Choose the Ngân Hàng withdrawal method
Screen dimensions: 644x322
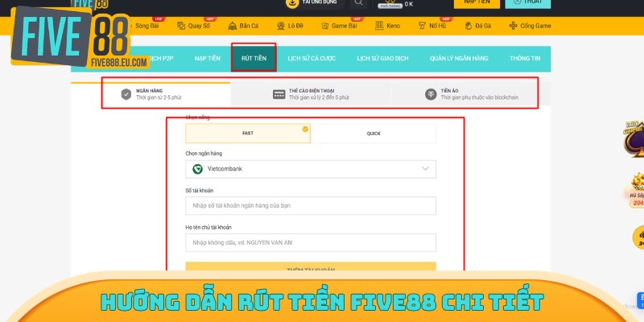coord(151,94)
